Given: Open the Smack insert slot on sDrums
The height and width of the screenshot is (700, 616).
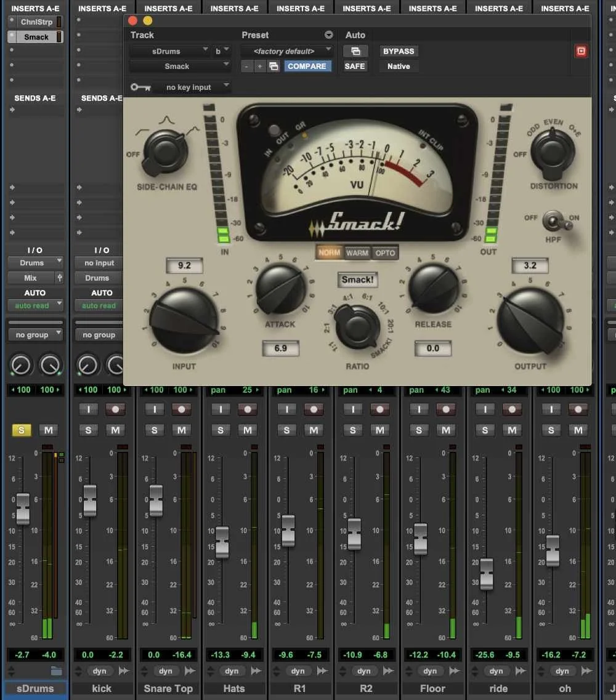Looking at the screenshot, I should point(36,37).
